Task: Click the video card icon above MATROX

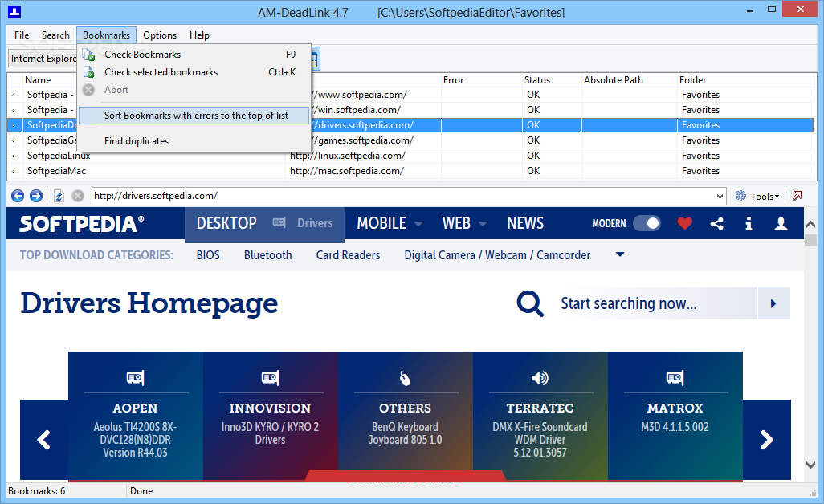Action: (675, 377)
